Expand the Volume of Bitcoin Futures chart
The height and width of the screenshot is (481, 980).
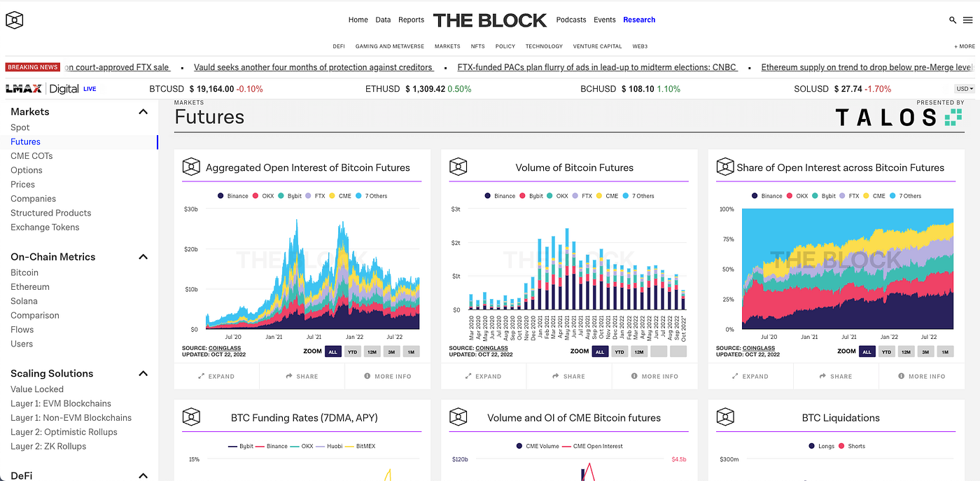484,377
